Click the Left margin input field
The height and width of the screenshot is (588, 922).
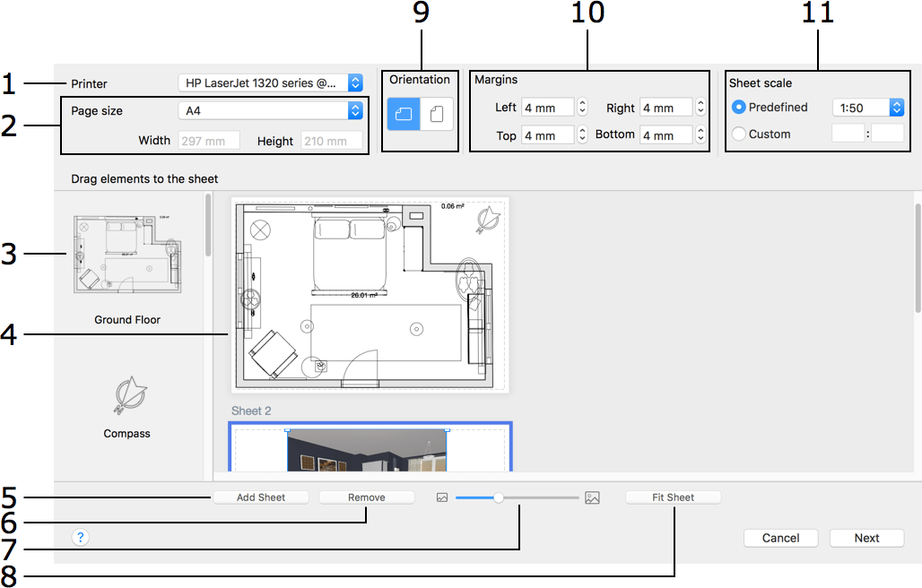coord(546,108)
